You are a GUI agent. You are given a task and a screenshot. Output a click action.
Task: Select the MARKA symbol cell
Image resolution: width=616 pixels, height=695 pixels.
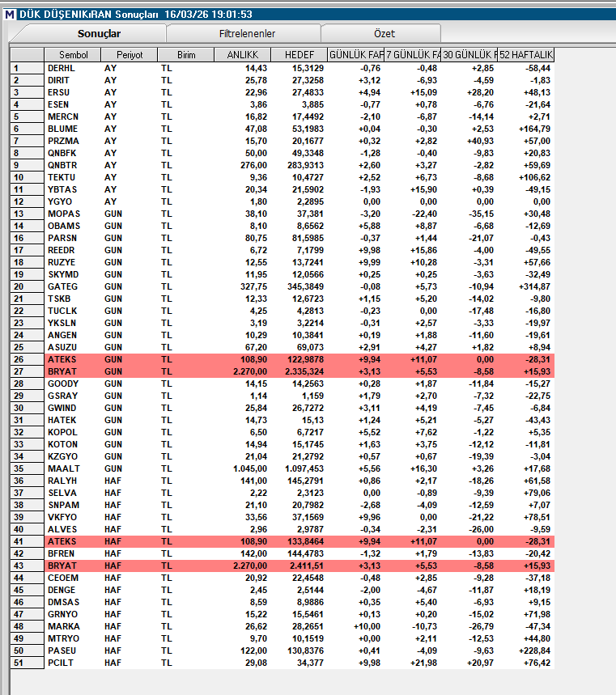pos(73,627)
